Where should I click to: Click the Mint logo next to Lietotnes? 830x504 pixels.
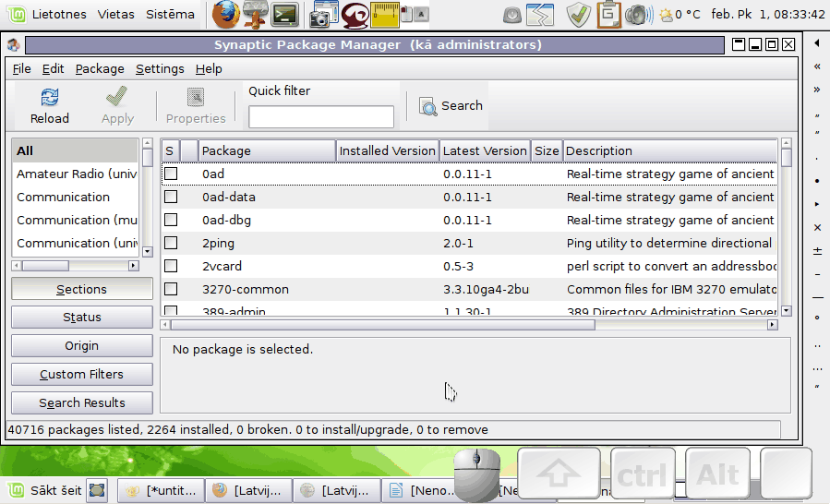(17, 14)
